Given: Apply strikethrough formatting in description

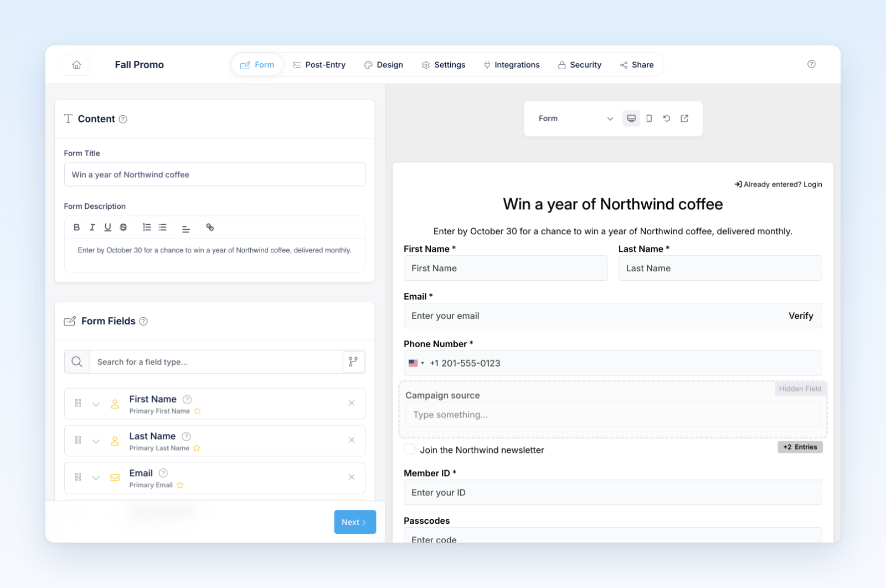Looking at the screenshot, I should (123, 227).
